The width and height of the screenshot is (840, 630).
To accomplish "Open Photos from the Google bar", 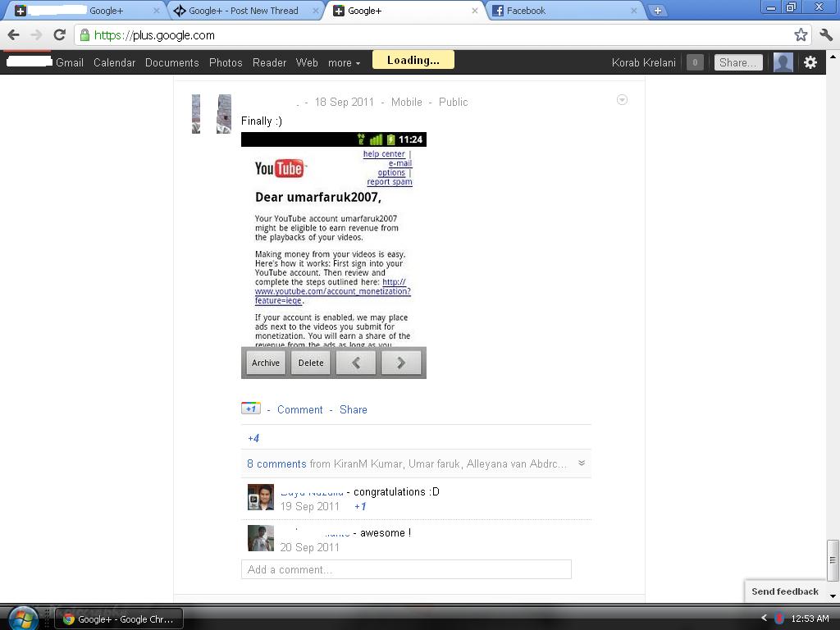I will click(x=226, y=62).
